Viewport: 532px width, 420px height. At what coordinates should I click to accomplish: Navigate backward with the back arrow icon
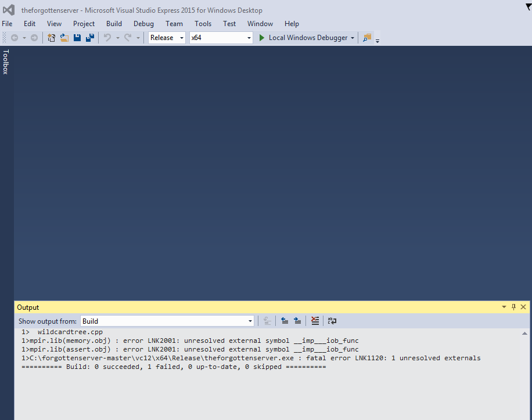(15, 38)
